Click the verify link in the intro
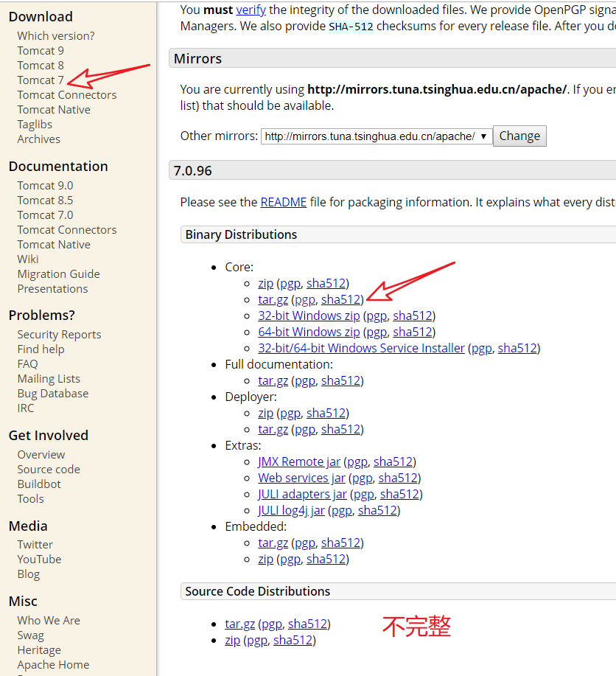 251,10
